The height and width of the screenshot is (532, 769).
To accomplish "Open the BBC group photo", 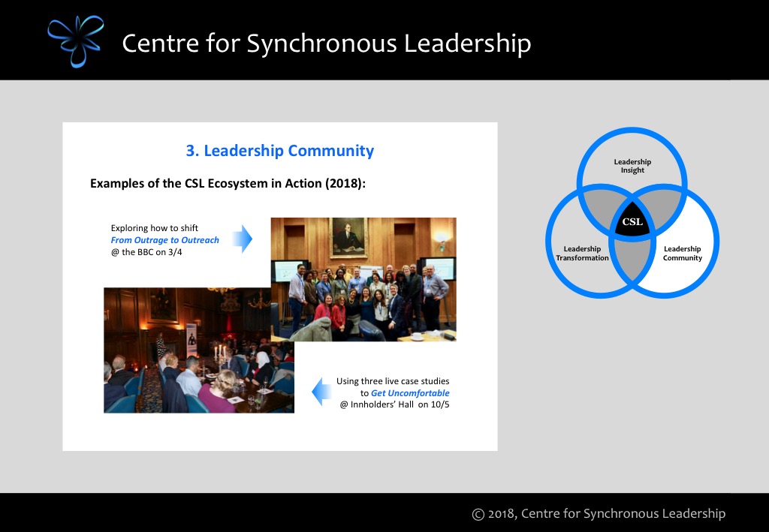I will point(363,279).
